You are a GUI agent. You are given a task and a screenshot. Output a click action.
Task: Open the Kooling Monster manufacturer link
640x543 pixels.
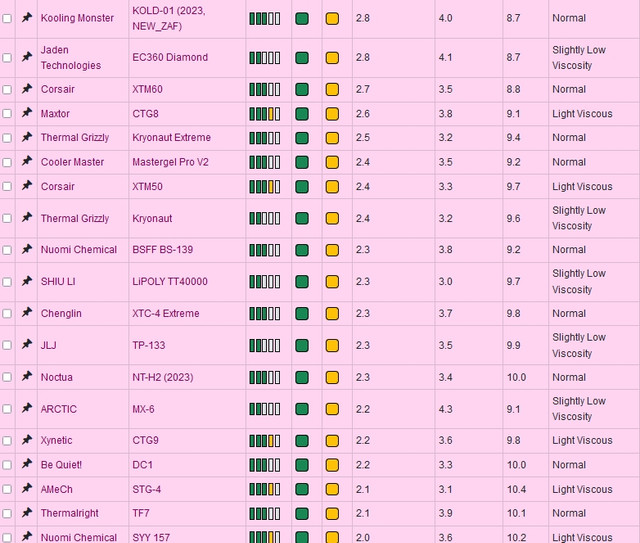click(x=77, y=18)
